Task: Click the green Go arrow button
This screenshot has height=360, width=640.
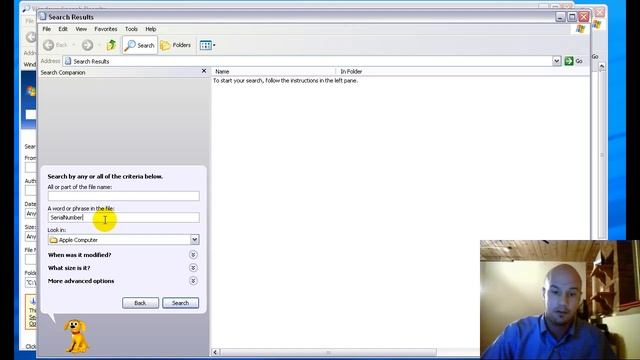Action: [x=569, y=61]
